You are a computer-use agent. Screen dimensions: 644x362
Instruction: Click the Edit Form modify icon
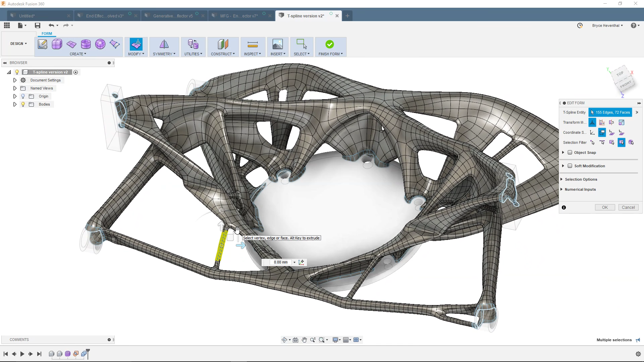coord(136,44)
